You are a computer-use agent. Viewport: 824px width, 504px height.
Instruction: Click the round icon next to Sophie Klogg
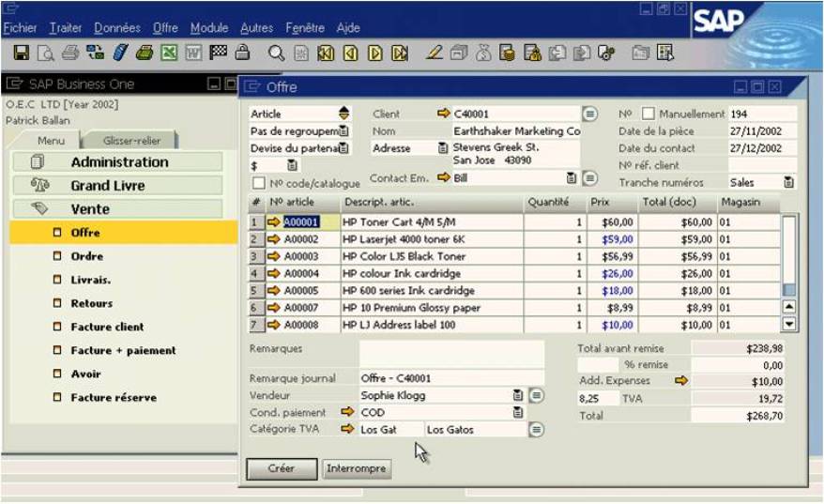536,395
